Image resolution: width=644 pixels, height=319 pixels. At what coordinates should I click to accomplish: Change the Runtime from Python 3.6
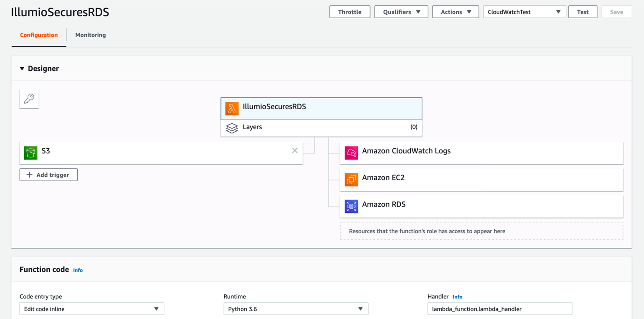click(x=295, y=309)
